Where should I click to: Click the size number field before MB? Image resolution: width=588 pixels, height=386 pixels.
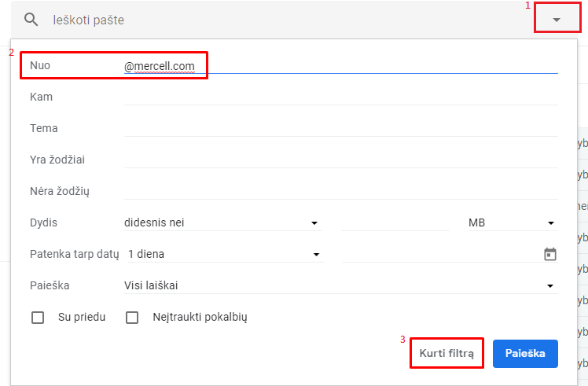(395, 222)
